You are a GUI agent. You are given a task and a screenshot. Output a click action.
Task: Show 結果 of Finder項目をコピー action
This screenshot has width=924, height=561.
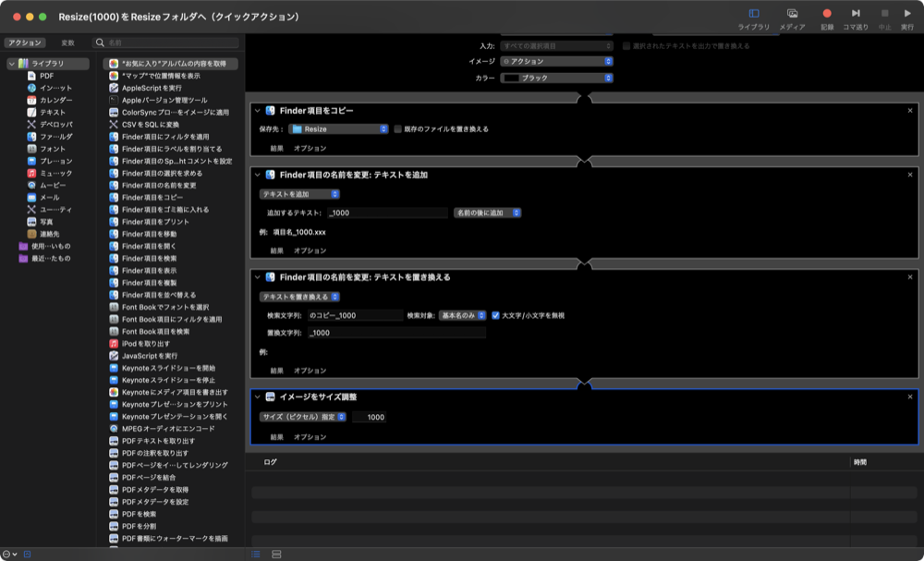coord(277,148)
